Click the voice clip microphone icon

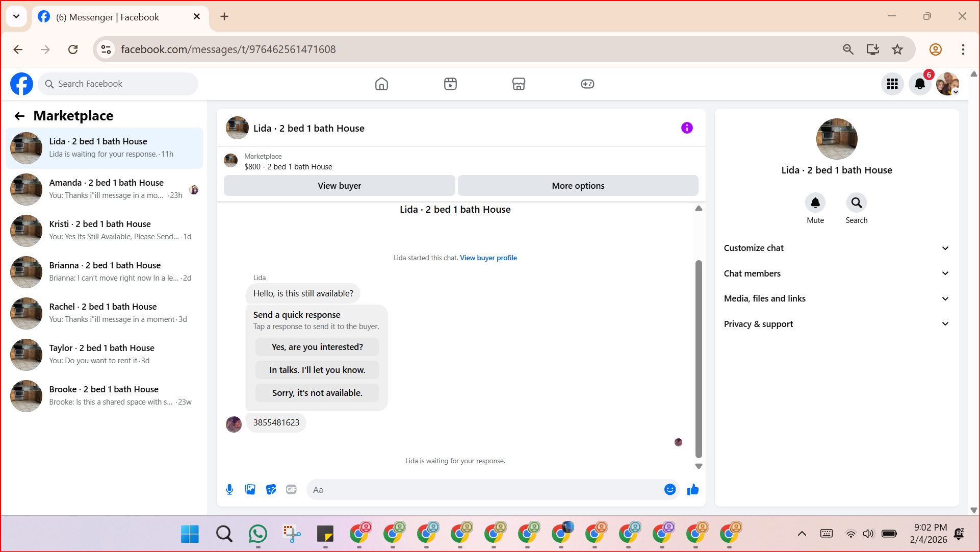[229, 490]
